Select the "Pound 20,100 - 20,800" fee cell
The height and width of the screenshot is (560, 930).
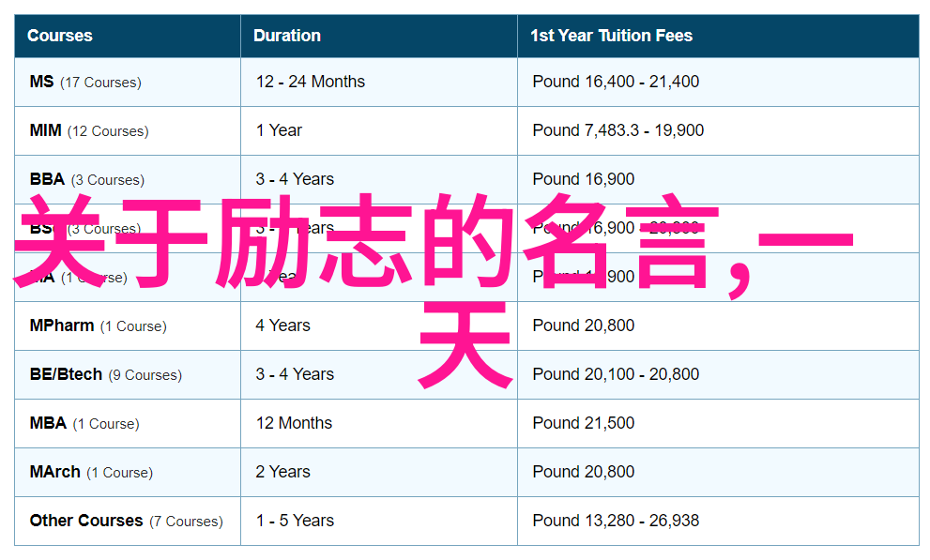point(718,374)
